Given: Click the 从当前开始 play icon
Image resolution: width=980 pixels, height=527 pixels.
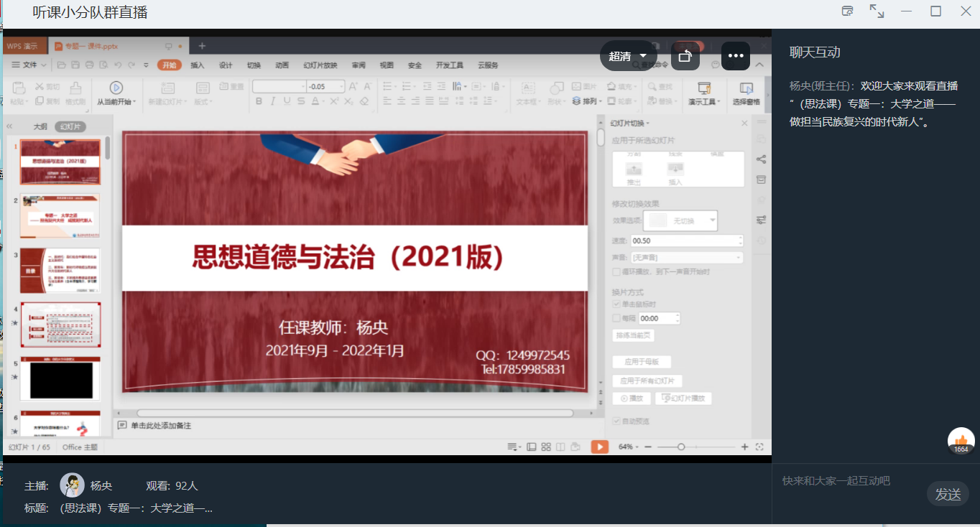Looking at the screenshot, I should tap(115, 88).
